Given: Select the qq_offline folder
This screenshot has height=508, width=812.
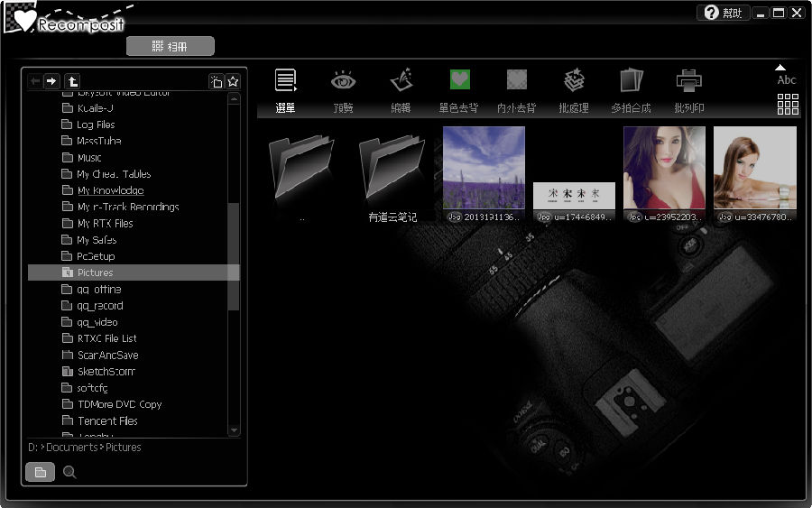Looking at the screenshot, I should pyautogui.click(x=91, y=289).
